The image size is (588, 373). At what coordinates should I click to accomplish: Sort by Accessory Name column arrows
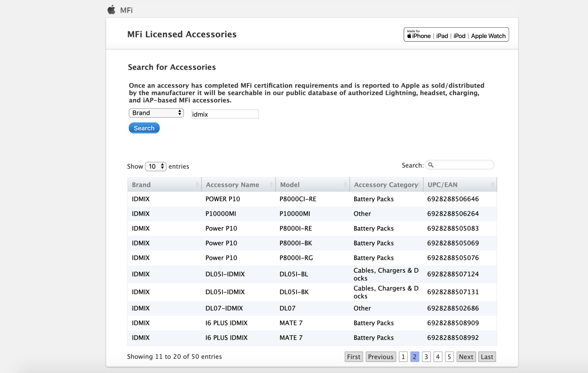[271, 185]
